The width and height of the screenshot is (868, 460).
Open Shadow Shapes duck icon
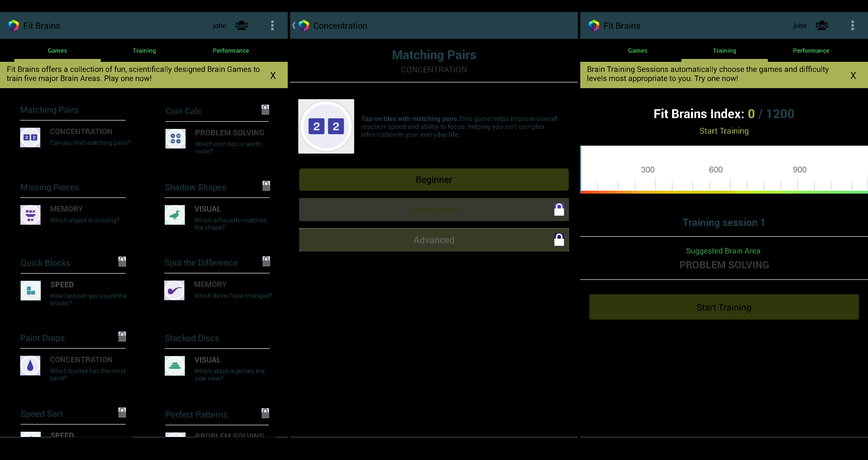point(175,215)
